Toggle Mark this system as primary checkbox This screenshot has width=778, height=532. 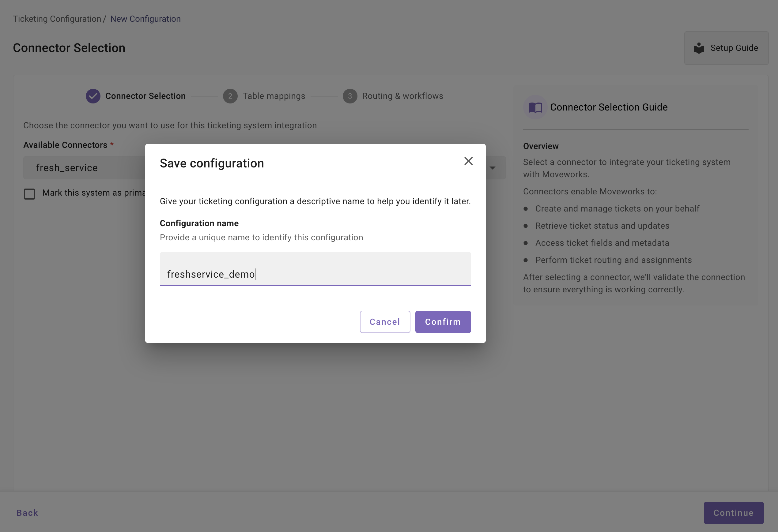coord(29,194)
